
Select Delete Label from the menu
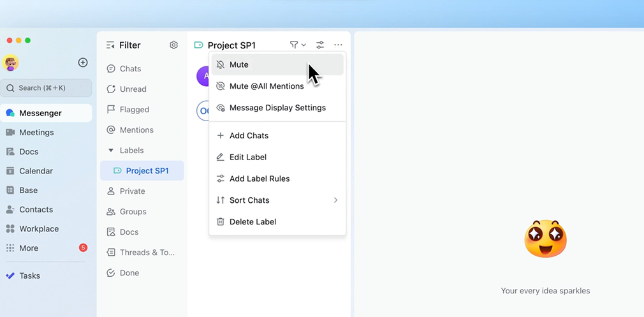click(252, 222)
